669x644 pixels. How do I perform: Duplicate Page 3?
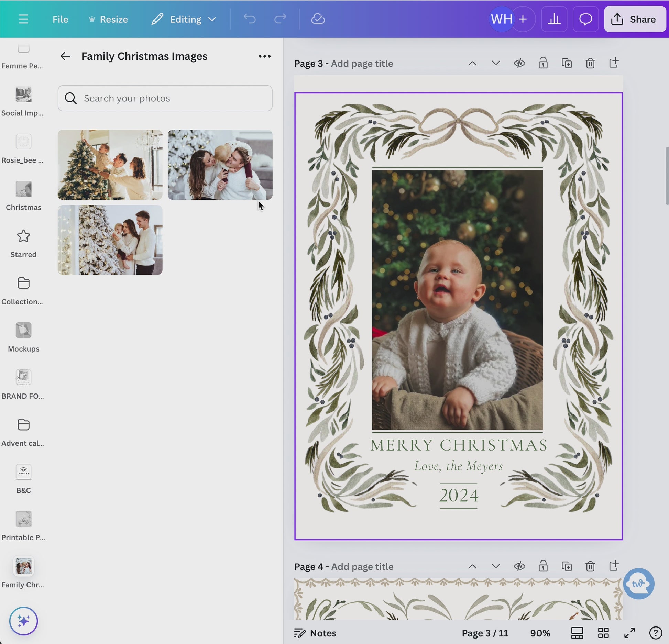point(567,63)
